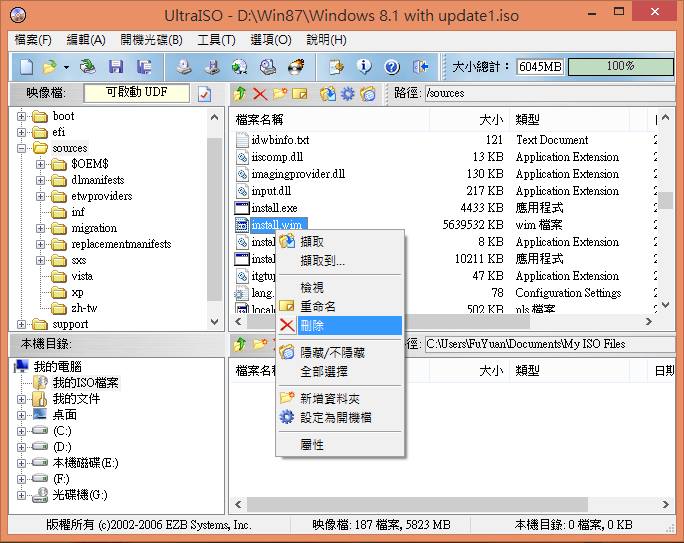684x543 pixels.
Task: Click the Exit door icon in toolbar
Action: tap(420, 67)
